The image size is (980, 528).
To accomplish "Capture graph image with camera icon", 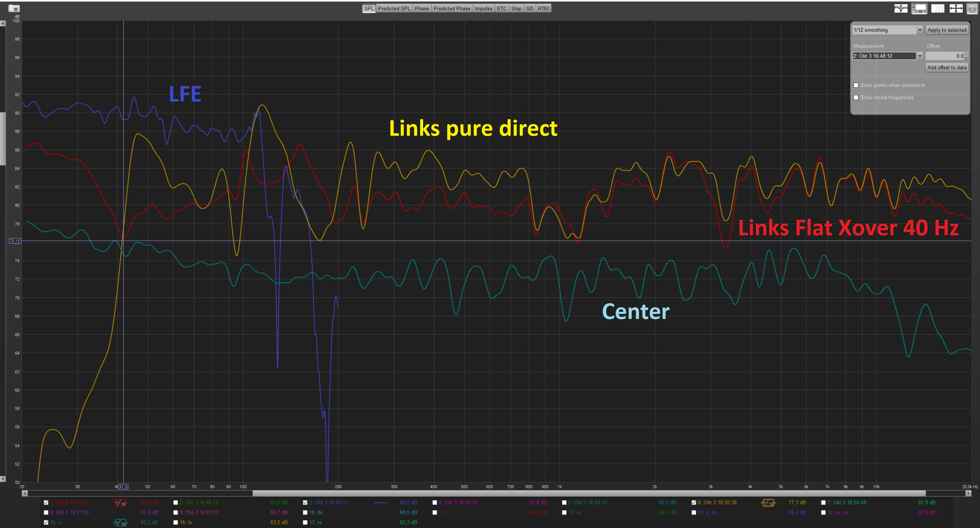I will (x=14, y=8).
